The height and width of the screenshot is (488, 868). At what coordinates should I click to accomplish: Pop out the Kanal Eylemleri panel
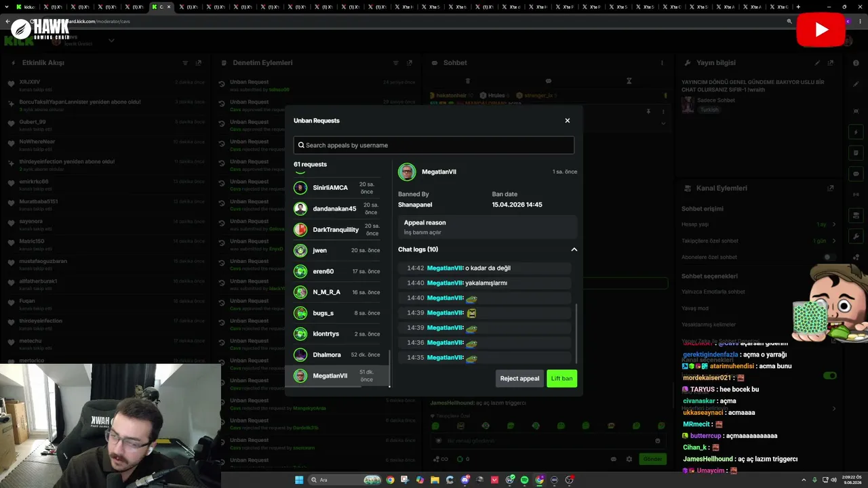point(831,188)
